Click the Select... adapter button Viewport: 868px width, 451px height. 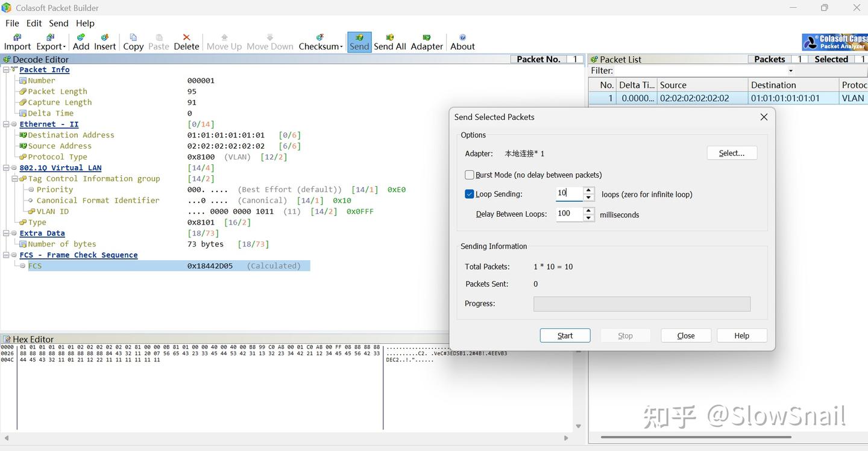[732, 154]
